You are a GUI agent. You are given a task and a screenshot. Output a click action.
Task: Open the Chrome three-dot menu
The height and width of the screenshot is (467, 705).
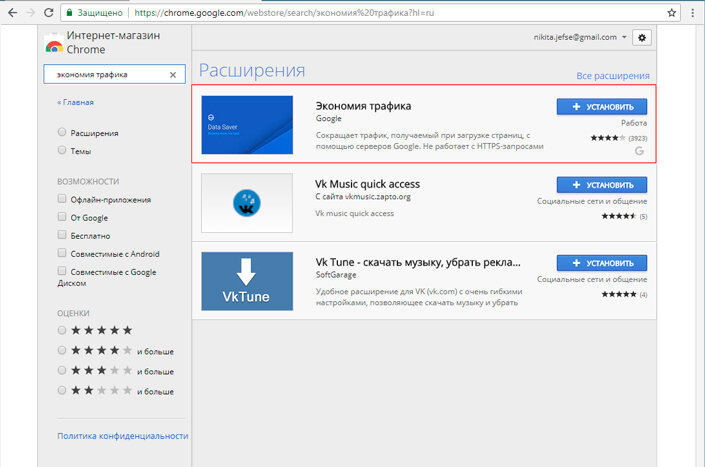pyautogui.click(x=693, y=13)
